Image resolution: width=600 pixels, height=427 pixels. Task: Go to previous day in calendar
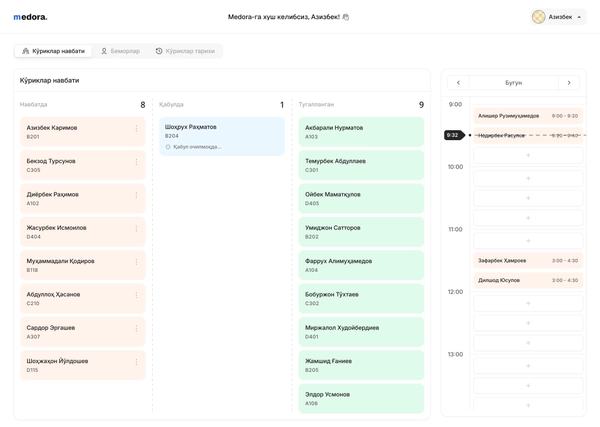coord(458,83)
